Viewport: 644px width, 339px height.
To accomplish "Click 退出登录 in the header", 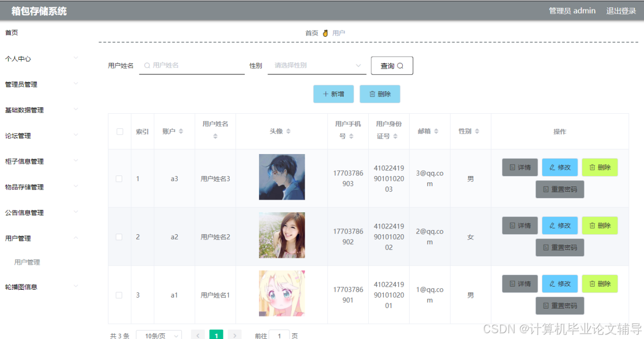I will (621, 11).
